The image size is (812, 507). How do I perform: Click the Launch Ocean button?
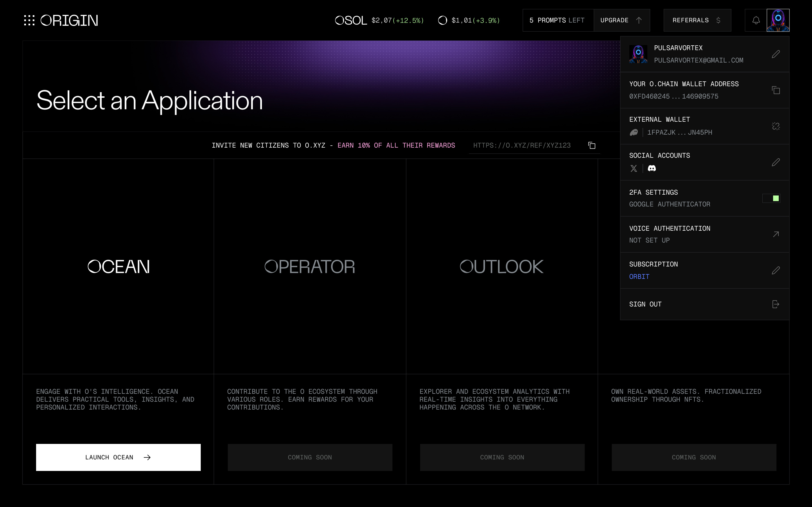coord(118,457)
